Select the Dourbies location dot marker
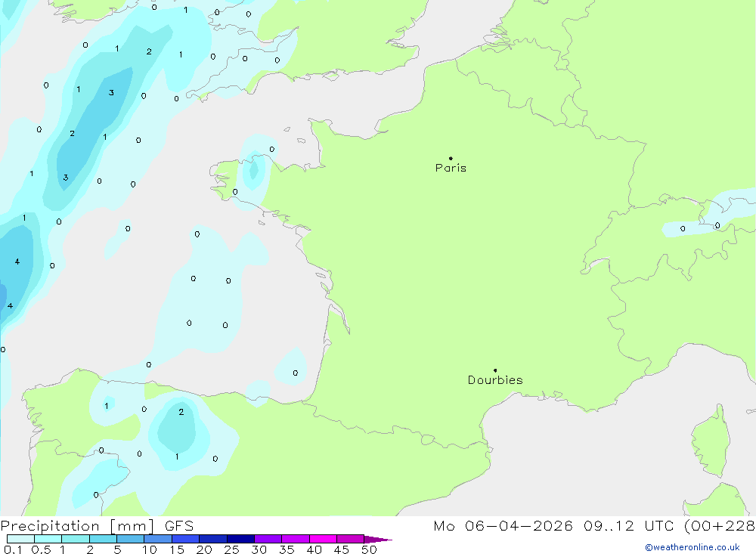Viewport: 756px width, 554px height. click(495, 370)
